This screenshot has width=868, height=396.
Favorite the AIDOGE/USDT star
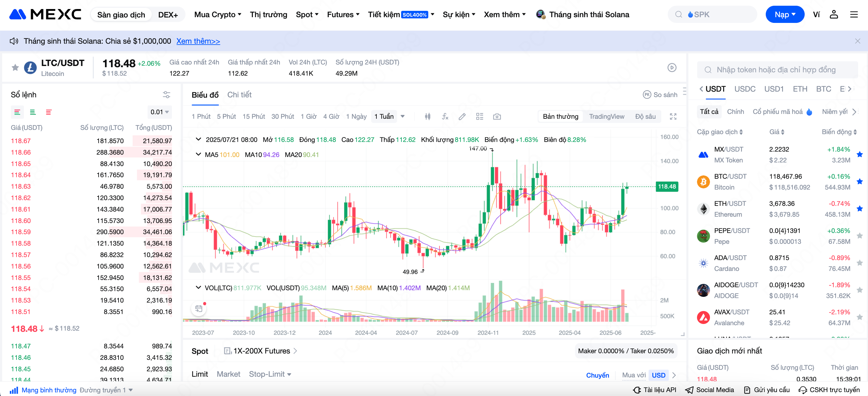(x=860, y=290)
